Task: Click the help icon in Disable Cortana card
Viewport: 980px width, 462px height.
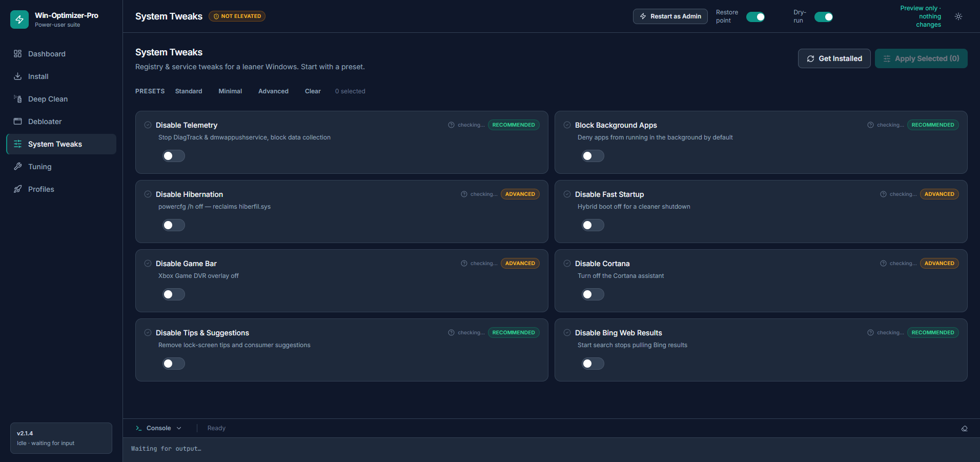Action: [883, 264]
